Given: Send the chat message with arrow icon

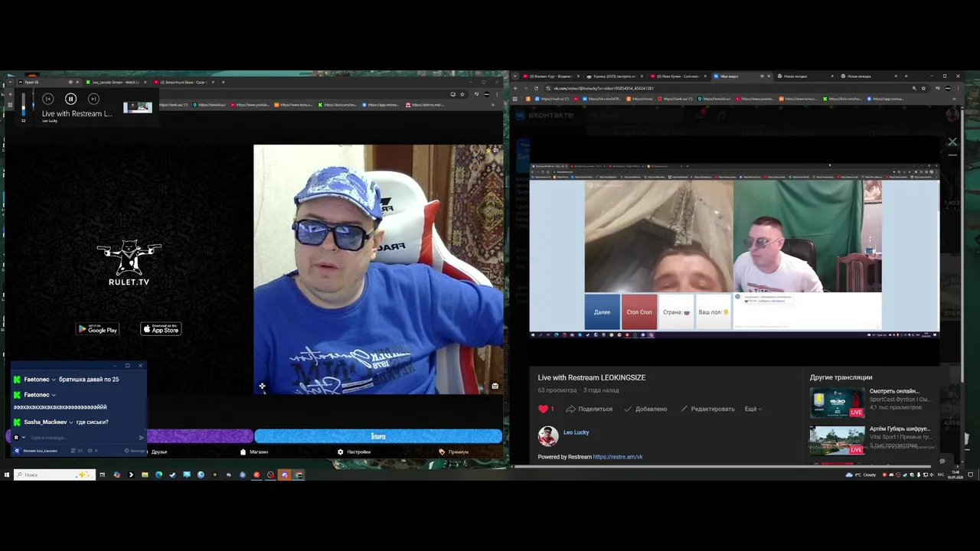Looking at the screenshot, I should point(142,438).
